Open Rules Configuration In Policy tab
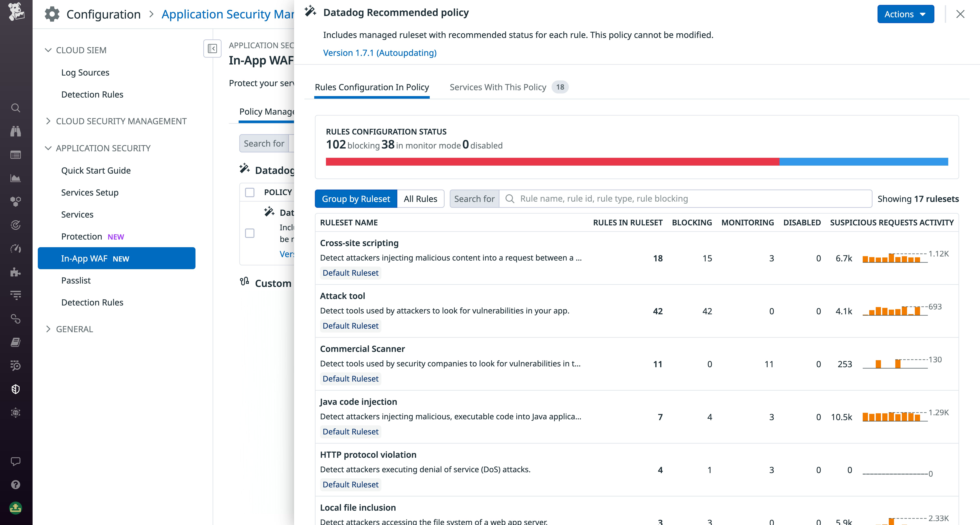 point(372,87)
